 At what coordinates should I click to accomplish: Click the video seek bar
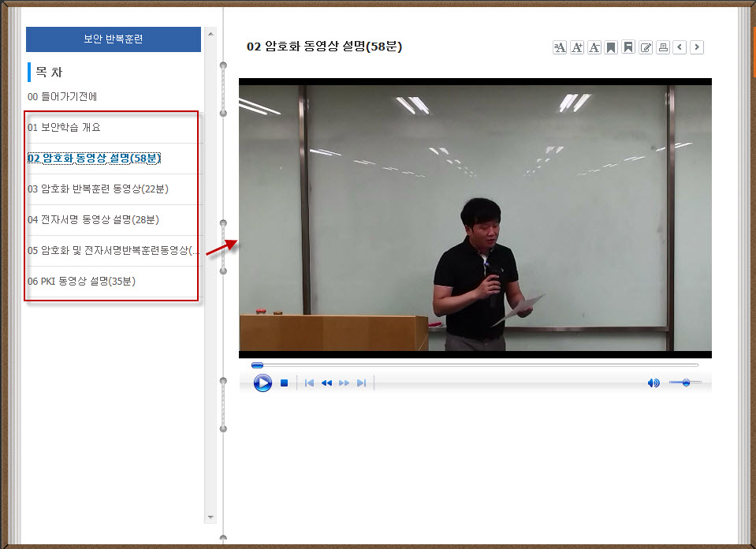[x=475, y=365]
